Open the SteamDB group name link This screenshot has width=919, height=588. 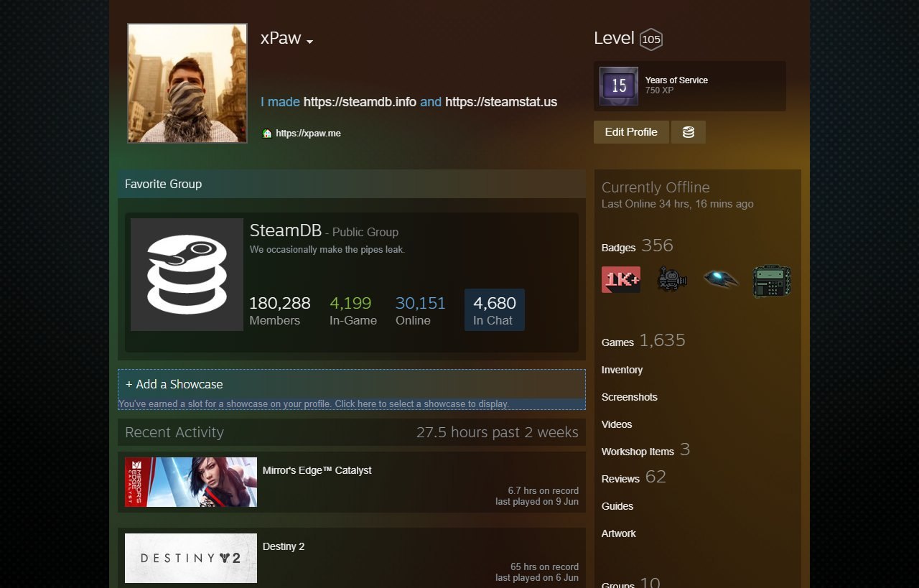click(x=286, y=230)
